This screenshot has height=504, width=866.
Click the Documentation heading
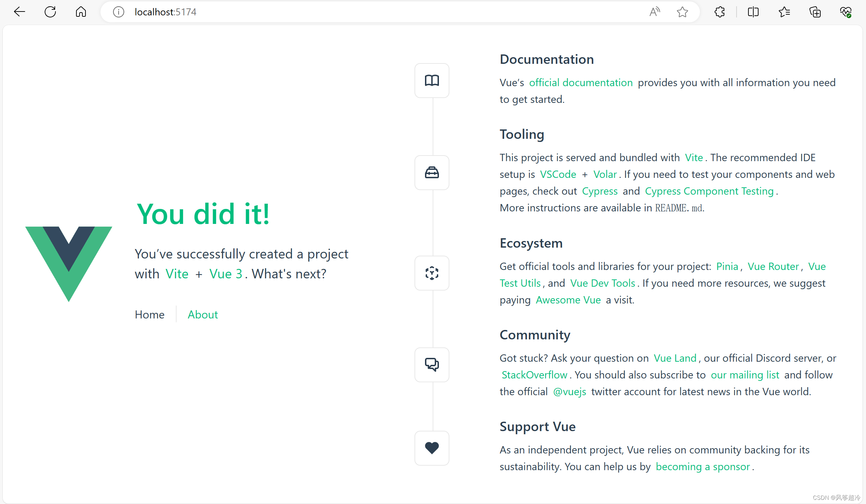point(547,59)
